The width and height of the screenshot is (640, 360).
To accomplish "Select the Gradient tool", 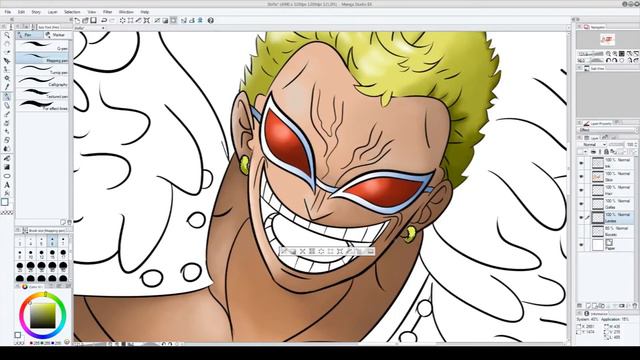I will (7, 167).
